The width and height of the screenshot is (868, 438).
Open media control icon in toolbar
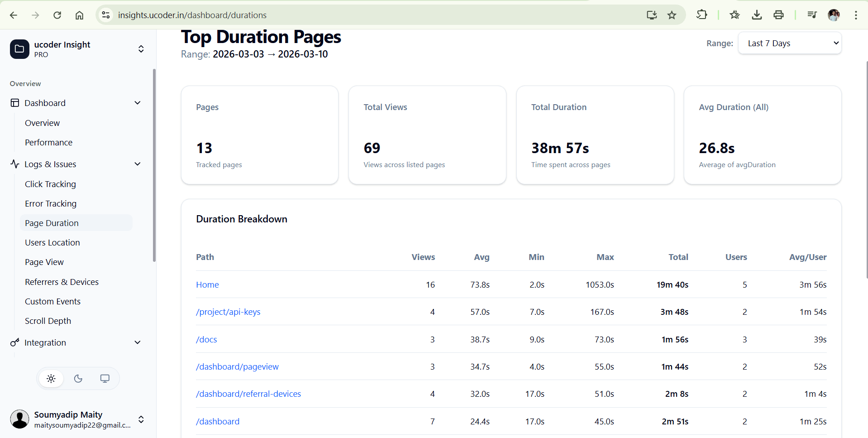pyautogui.click(x=812, y=15)
